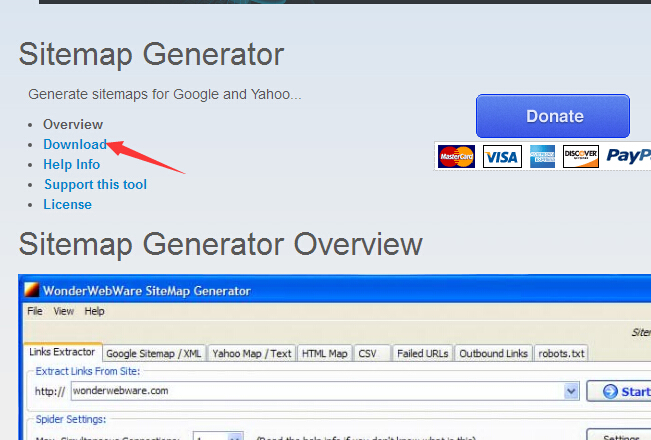Open the View menu
The image size is (651, 440).
tap(64, 311)
